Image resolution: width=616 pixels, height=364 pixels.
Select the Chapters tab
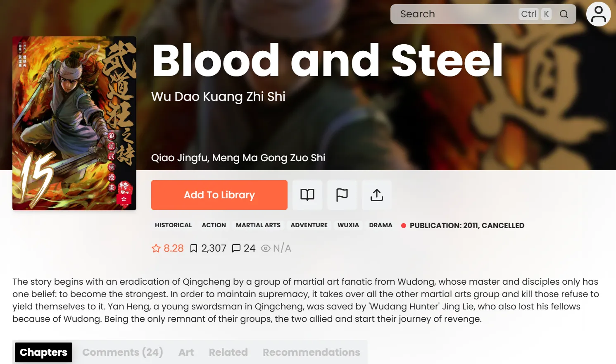tap(43, 352)
